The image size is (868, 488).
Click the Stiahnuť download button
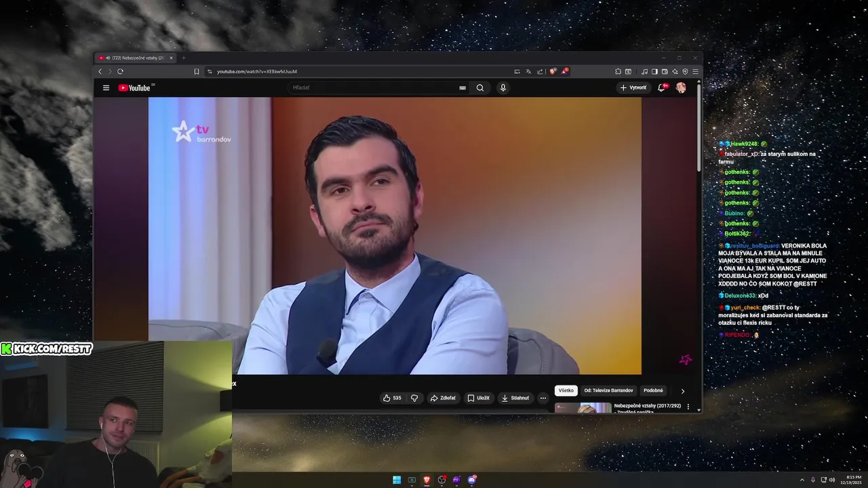click(515, 398)
